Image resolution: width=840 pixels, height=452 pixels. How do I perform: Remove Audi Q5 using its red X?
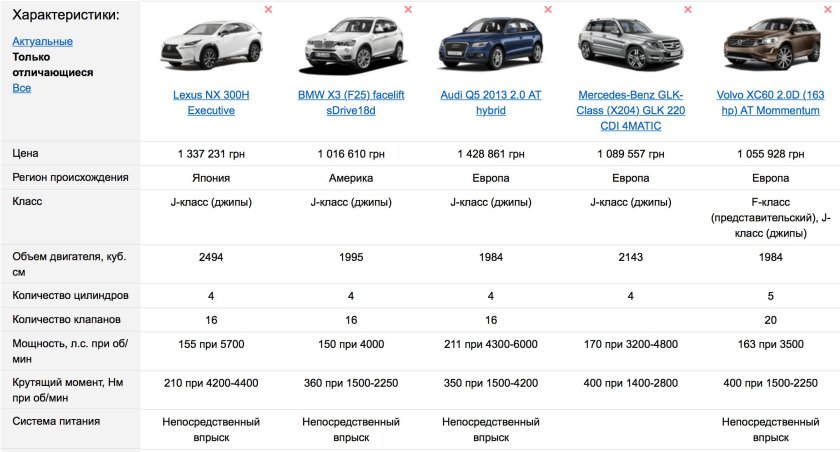click(548, 10)
